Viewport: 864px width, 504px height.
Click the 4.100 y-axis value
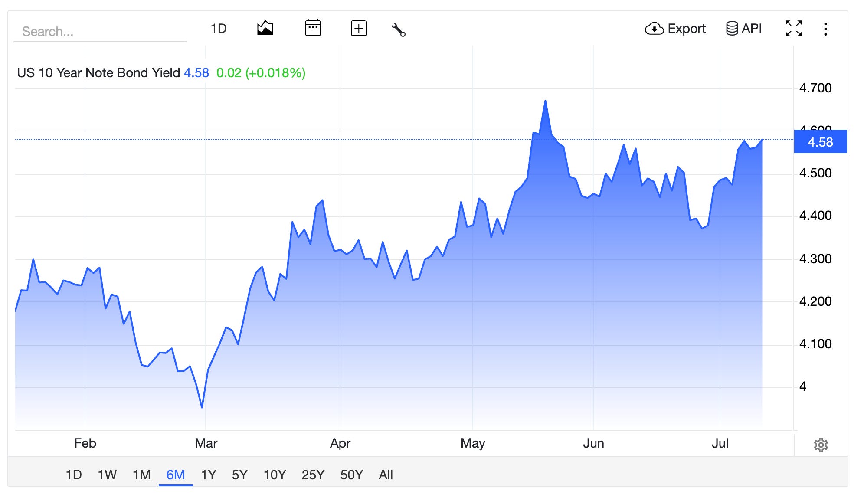click(x=815, y=344)
